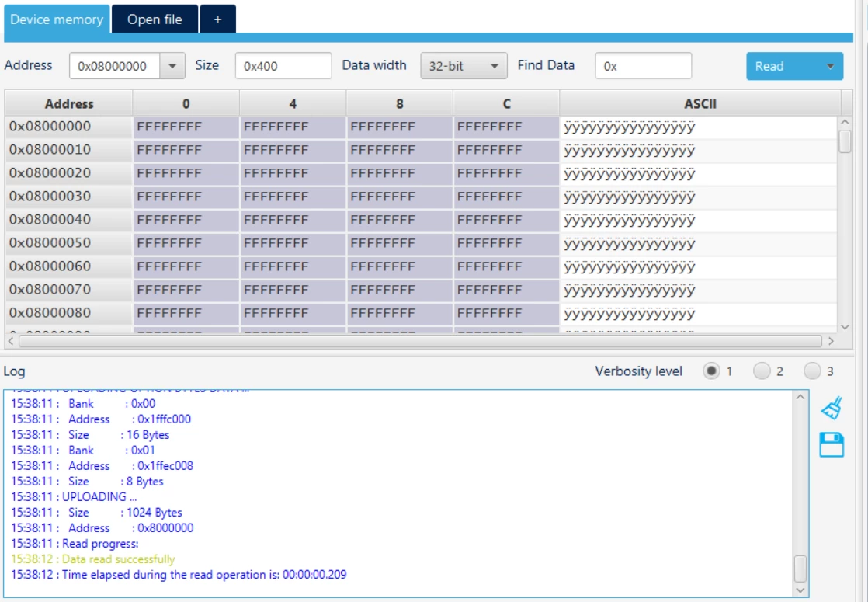Open the Open file tab
This screenshot has width=868, height=602.
click(155, 19)
